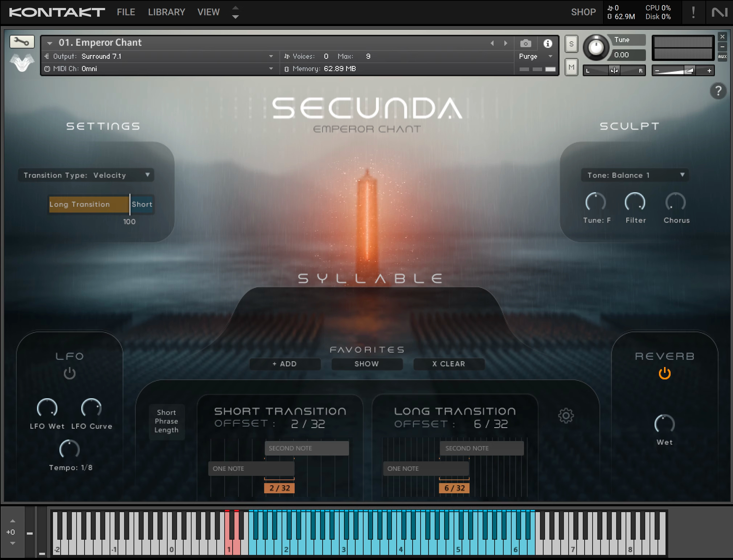The height and width of the screenshot is (560, 733).
Task: Click the camera snapshot icon
Action: [525, 44]
